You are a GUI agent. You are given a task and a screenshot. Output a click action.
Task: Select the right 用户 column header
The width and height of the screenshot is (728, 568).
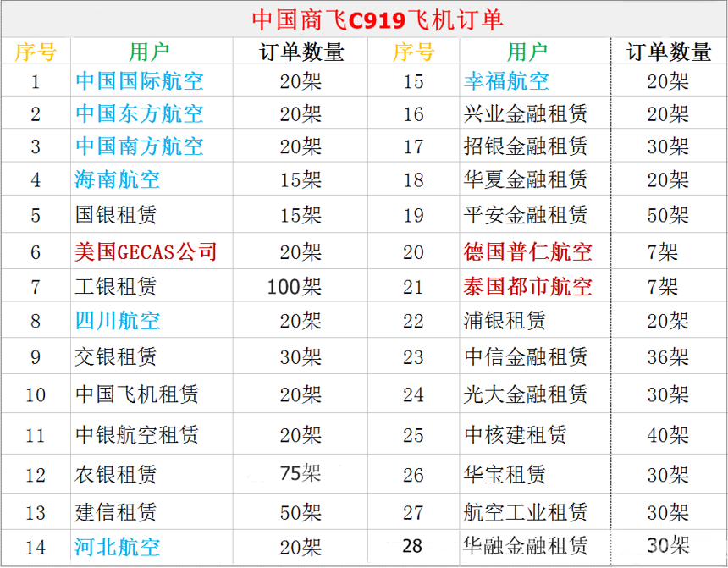point(535,51)
